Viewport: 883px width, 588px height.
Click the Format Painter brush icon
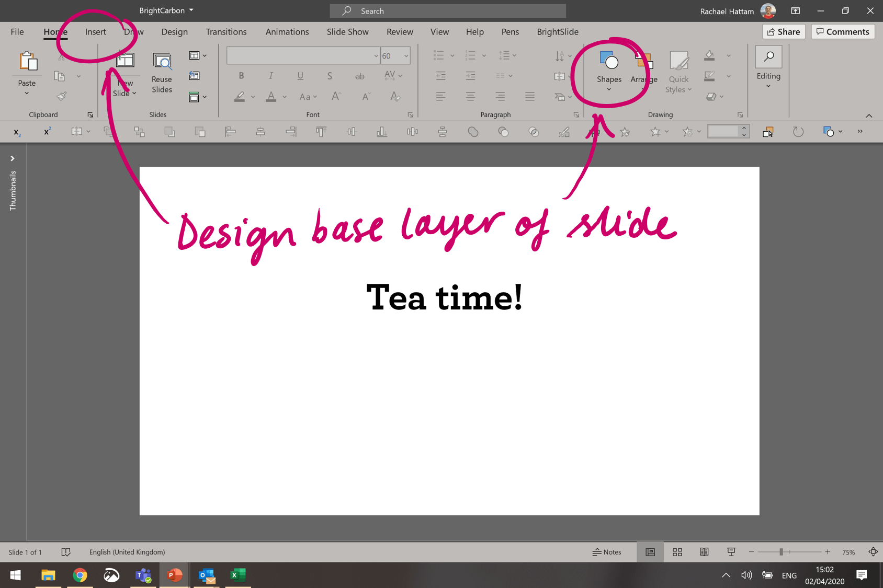click(62, 96)
